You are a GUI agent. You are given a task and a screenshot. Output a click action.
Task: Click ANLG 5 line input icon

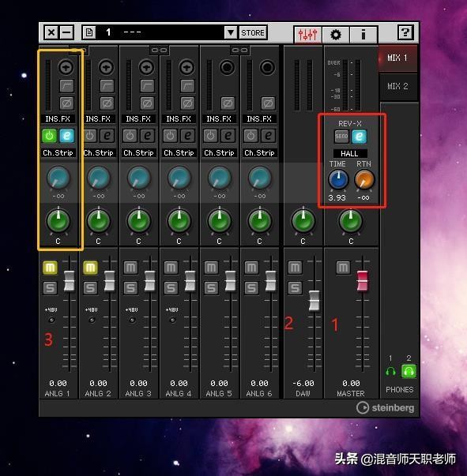(228, 67)
